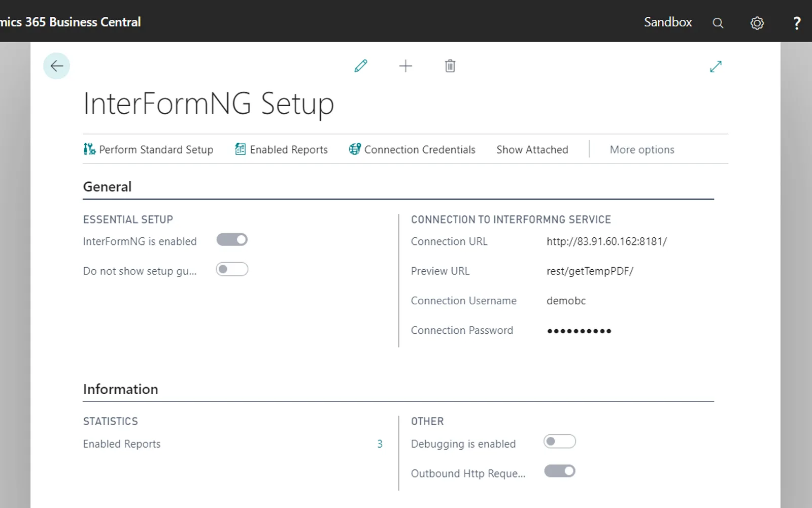The image size is (812, 508).
Task: Enable the Debugging is enabled switch
Action: [x=560, y=441]
